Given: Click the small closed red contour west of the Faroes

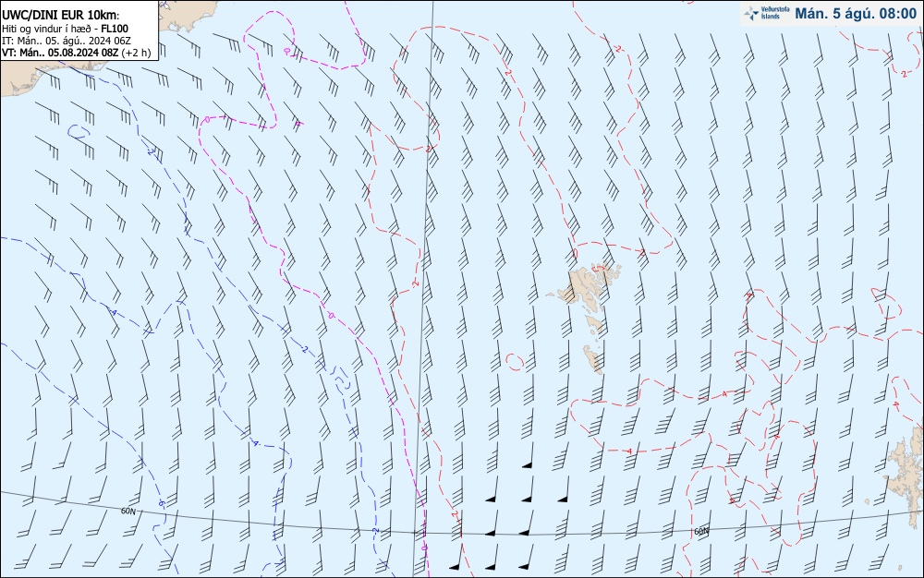Looking at the screenshot, I should [515, 362].
